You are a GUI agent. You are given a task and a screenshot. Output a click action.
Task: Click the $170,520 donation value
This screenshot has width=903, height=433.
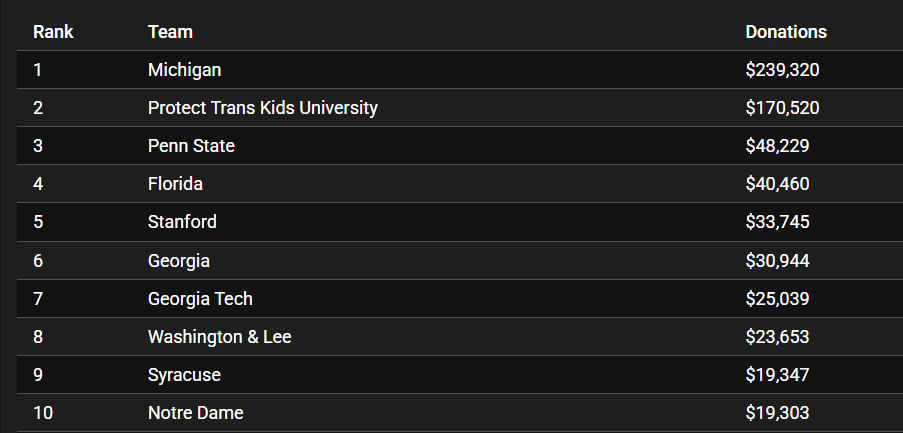pos(782,108)
